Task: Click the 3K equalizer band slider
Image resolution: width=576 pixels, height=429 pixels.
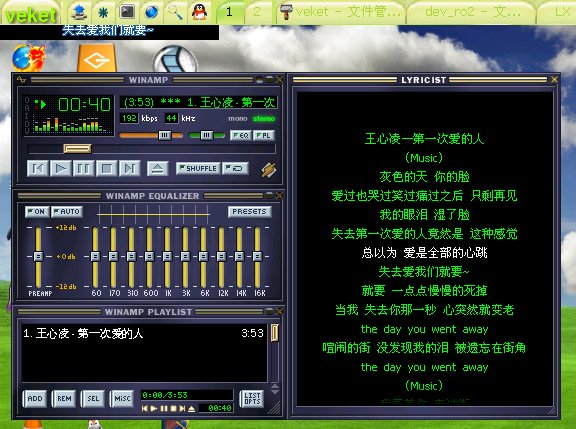Action: point(185,256)
